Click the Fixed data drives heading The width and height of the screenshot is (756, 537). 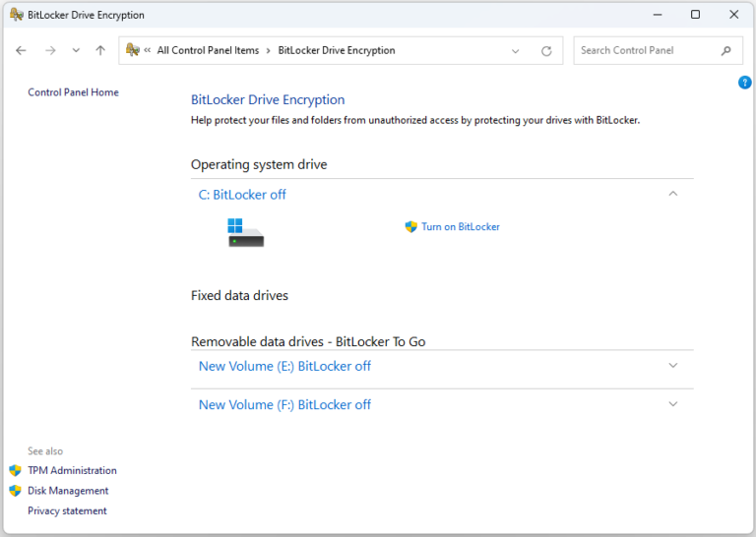[239, 295]
